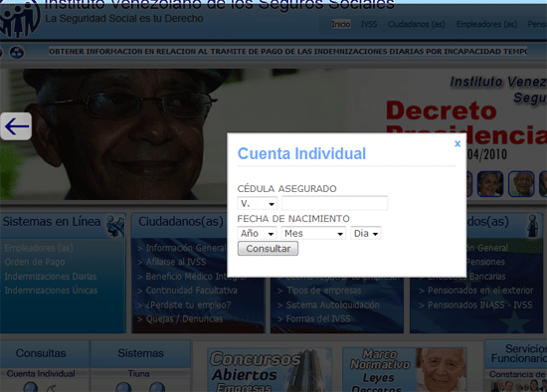Open Indemnizaciones Diarias link
The height and width of the screenshot is (392, 547).
(x=51, y=277)
